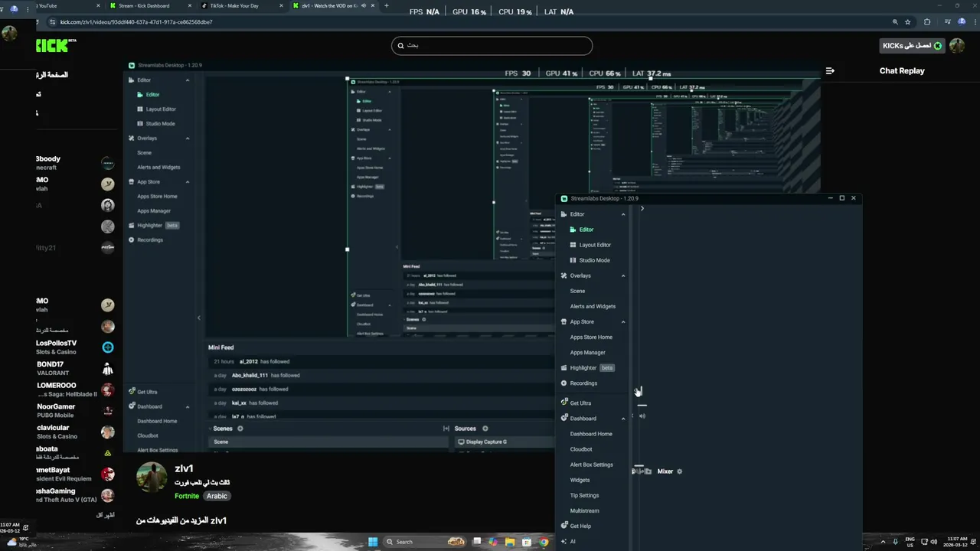Collapse Editor section in recorded Streamlabs video
980x551 pixels.
pos(188,80)
